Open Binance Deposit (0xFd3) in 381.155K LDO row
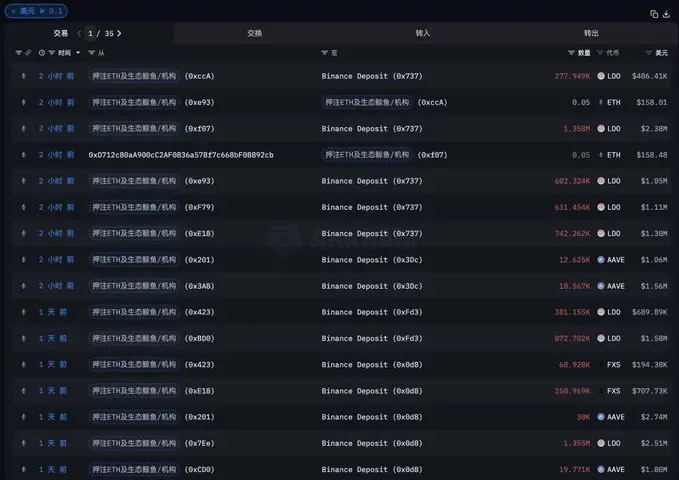 (x=371, y=312)
